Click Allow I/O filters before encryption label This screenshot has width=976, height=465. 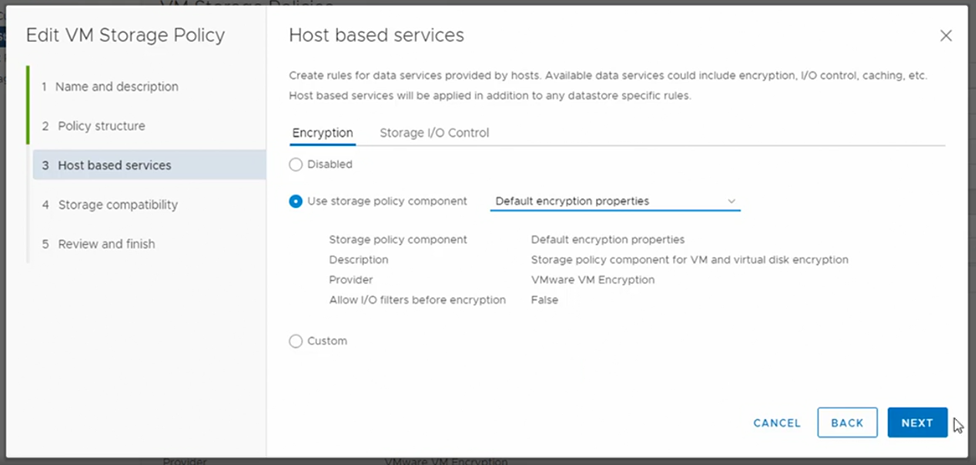(x=417, y=300)
